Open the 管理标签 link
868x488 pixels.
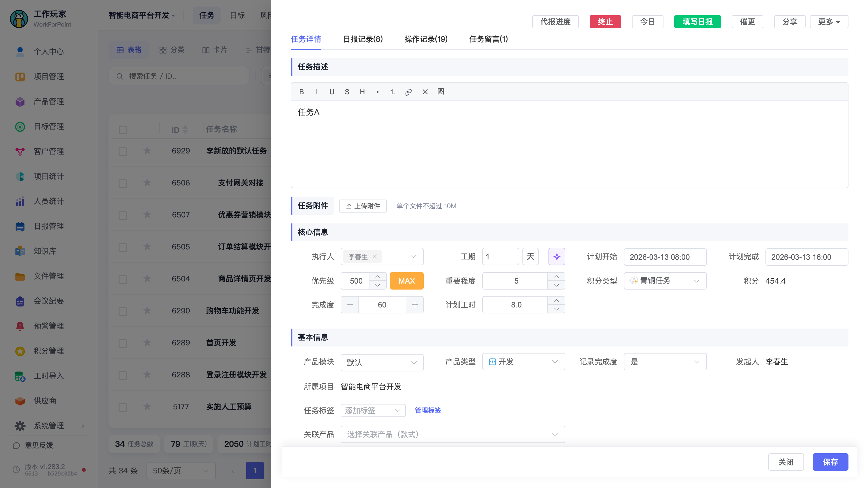(427, 410)
